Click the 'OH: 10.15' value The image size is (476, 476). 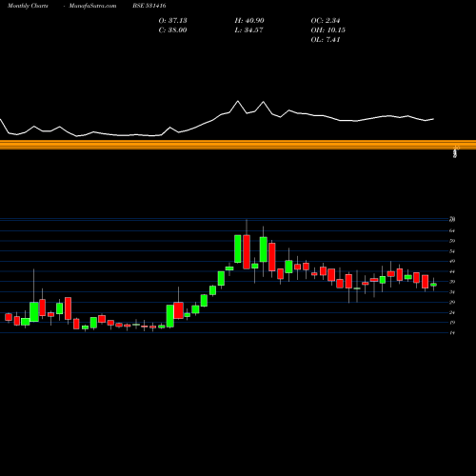point(327,30)
